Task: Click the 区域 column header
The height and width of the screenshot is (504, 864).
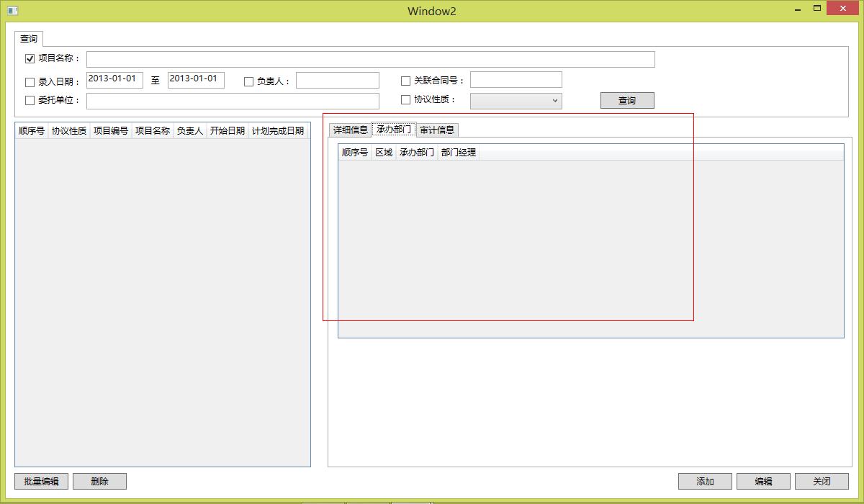Action: click(x=384, y=153)
